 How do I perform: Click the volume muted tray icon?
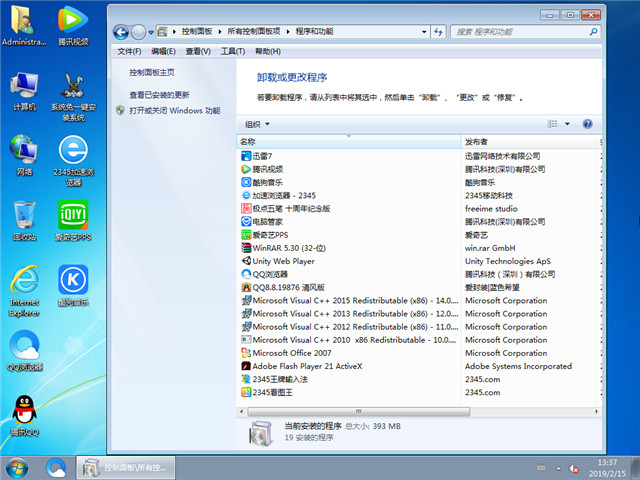coord(574,468)
